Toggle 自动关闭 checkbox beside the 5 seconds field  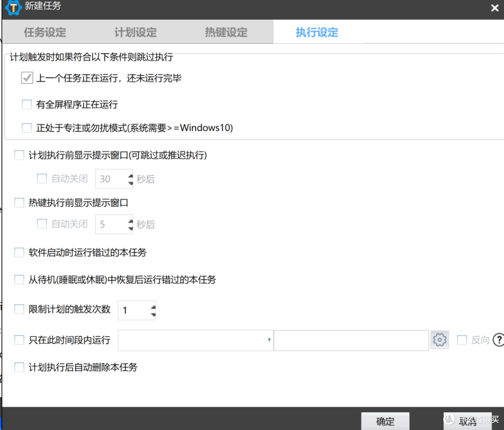42,224
